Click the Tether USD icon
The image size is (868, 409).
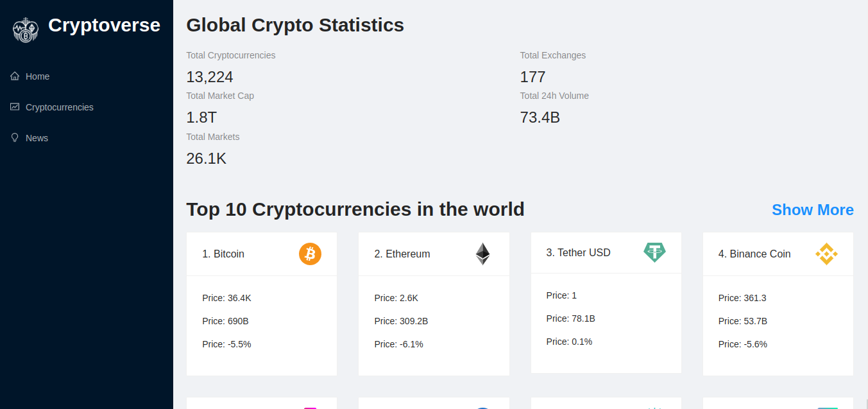point(654,252)
